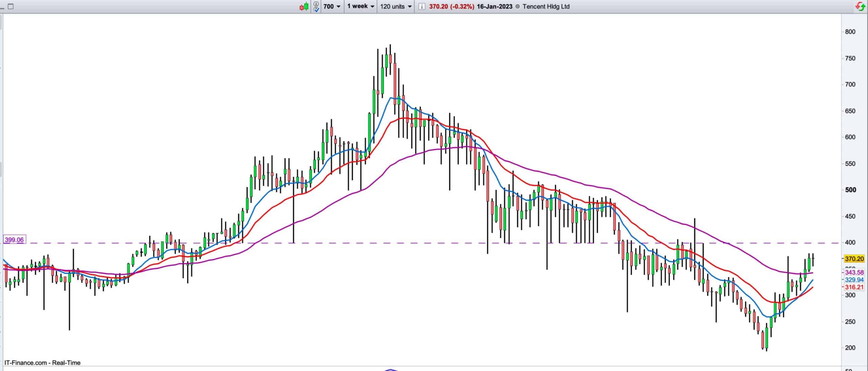
Task: Click the purple triangle at chart bottom
Action: pyautogui.click(x=391, y=370)
